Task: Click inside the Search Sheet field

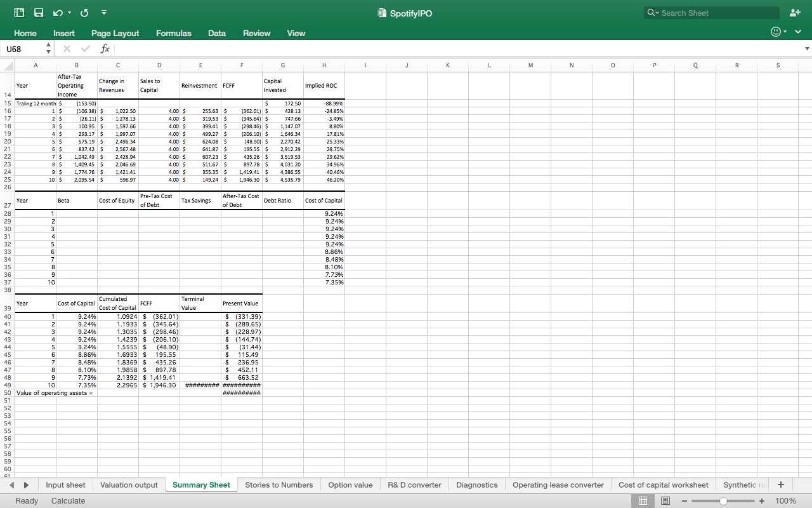Action: pos(710,12)
